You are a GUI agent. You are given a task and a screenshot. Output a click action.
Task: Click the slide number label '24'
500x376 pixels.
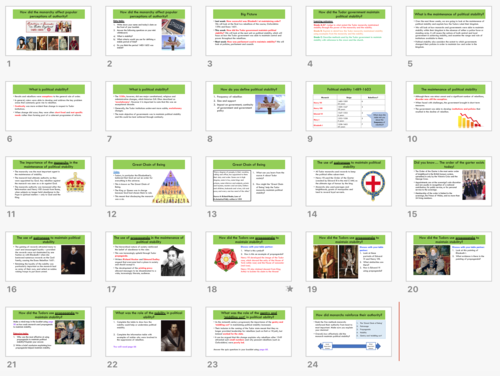(313, 365)
